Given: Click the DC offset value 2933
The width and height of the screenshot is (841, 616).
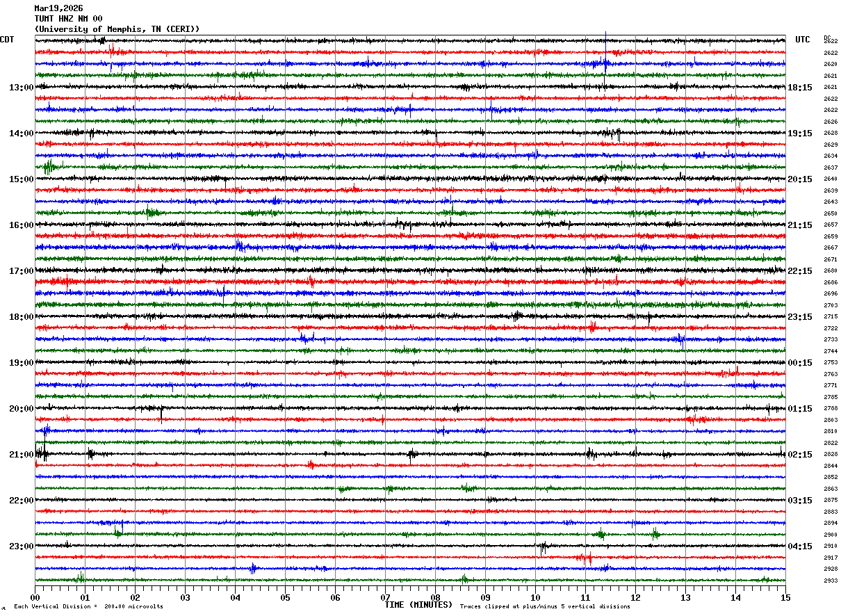Looking at the screenshot, I should 831,581.
